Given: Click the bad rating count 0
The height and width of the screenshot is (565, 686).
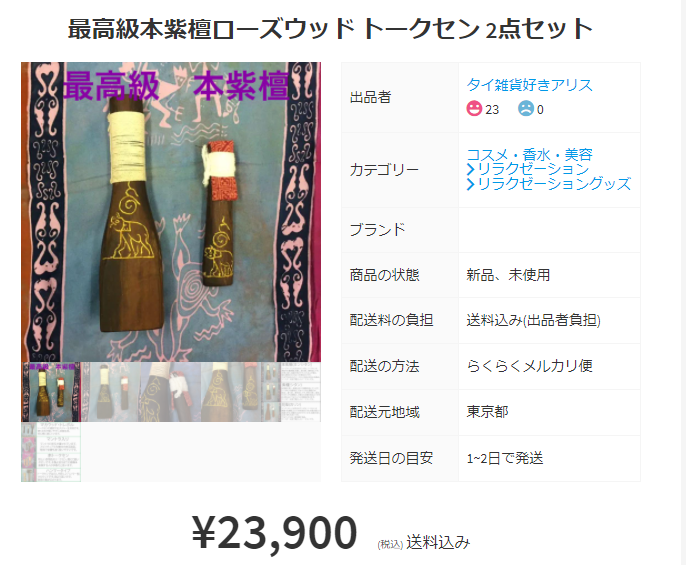Looking at the screenshot, I should [540, 109].
